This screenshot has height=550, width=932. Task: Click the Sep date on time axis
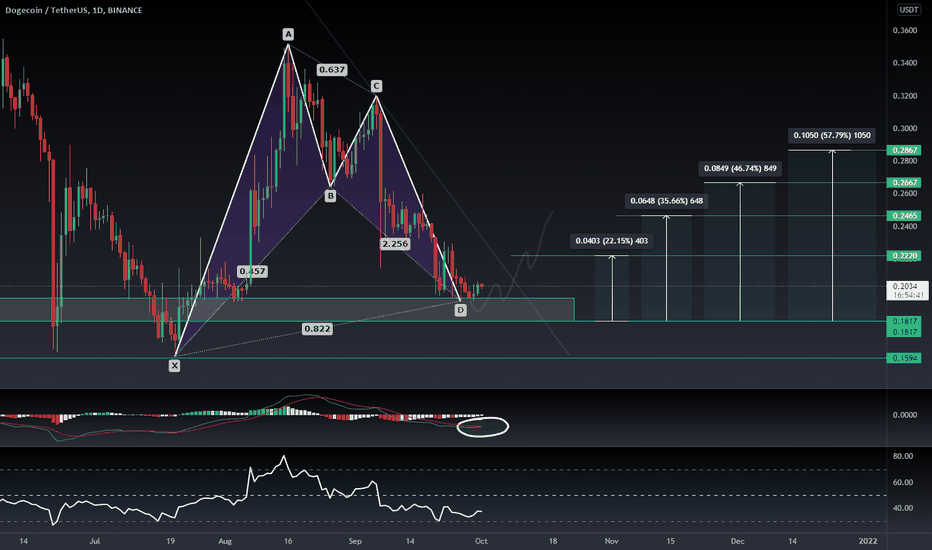[x=355, y=541]
